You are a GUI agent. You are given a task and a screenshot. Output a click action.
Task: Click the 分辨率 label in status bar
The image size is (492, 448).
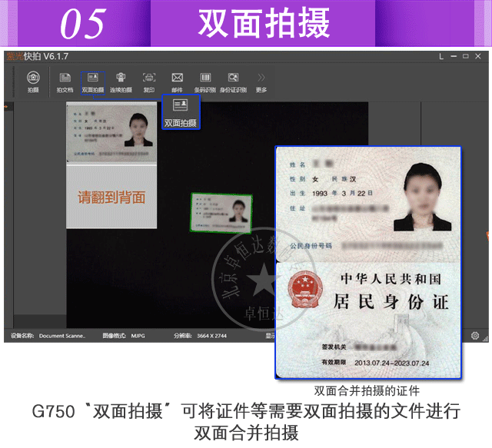pyautogui.click(x=183, y=336)
